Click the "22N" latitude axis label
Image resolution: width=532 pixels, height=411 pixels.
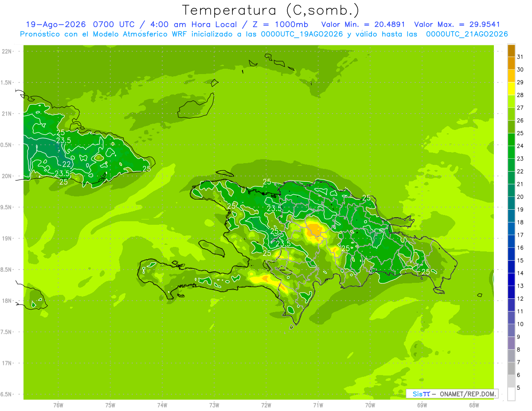click(8, 51)
